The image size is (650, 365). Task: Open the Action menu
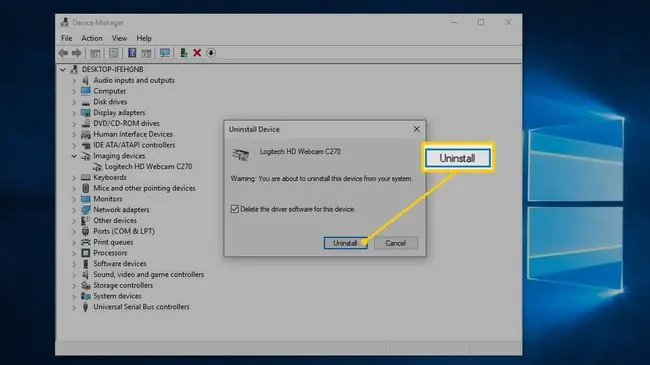92,38
